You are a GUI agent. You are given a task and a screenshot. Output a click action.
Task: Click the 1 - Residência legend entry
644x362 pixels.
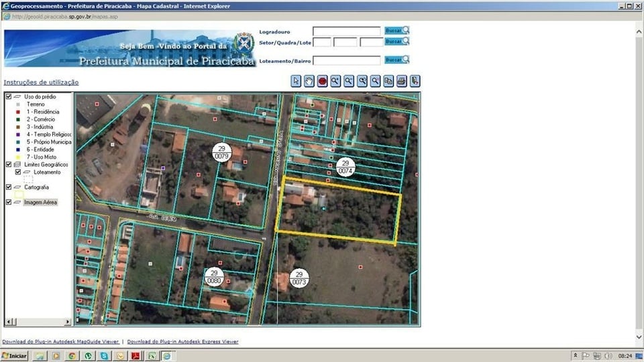click(43, 112)
